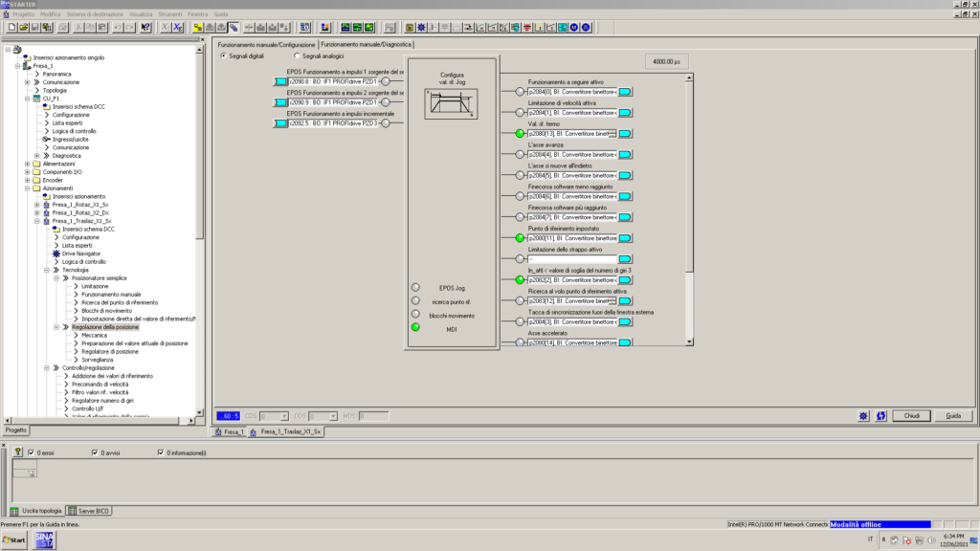
Task: Expand the Fresa_1_Rotaz_X1_Sx drive node
Action: coord(37,205)
